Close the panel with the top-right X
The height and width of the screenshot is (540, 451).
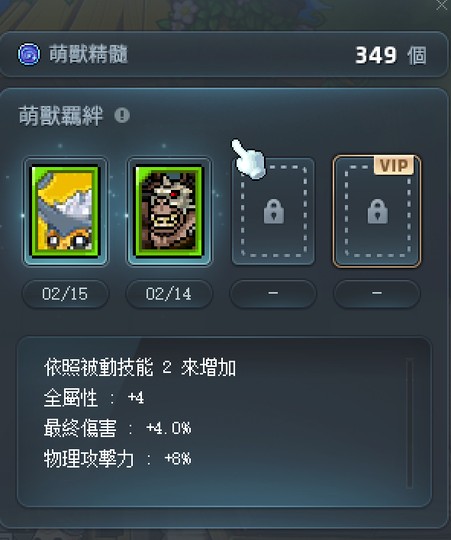pyautogui.click(x=442, y=5)
